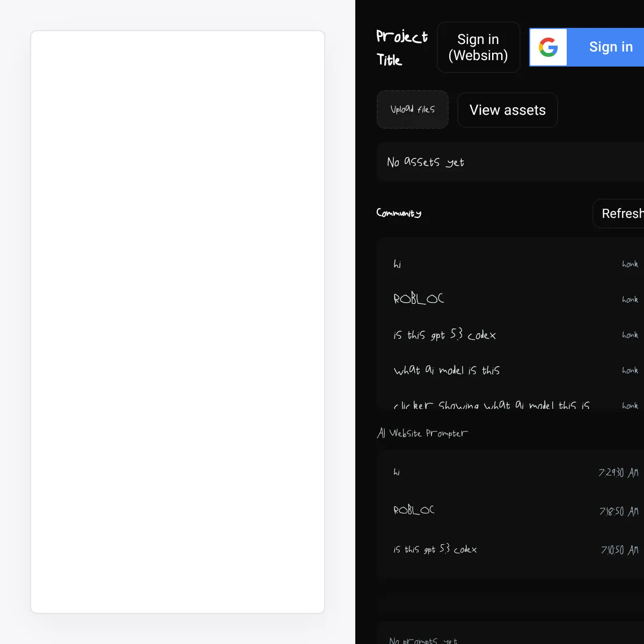Open View assets
Screen dimensions: 644x644
point(507,110)
